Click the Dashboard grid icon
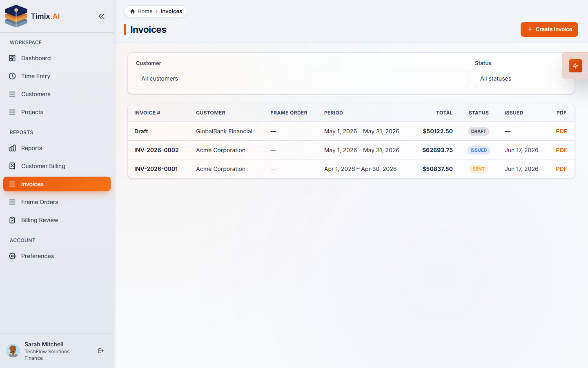The height and width of the screenshot is (368, 588). (12, 58)
